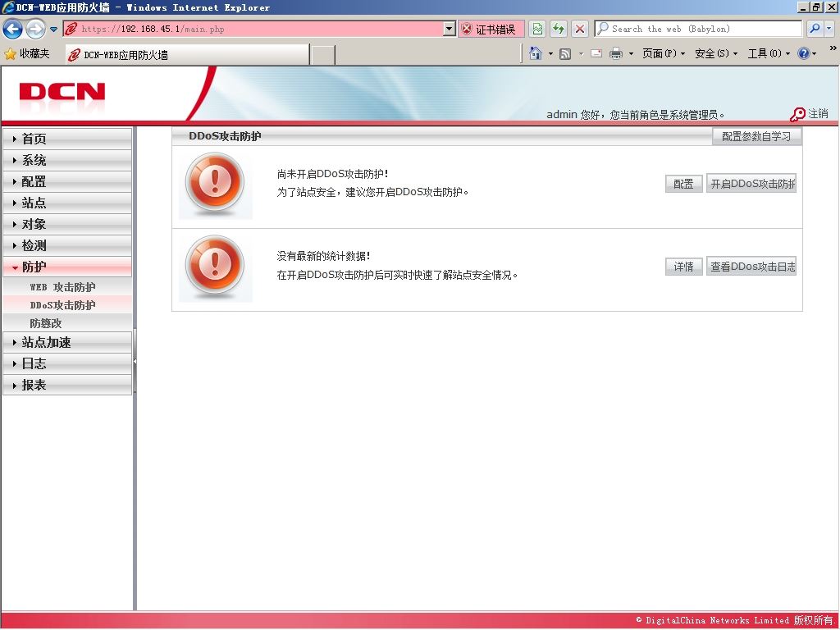Viewport: 840px width, 630px height.
Task: Expand the 对象 sidebar section
Action: (x=67, y=225)
